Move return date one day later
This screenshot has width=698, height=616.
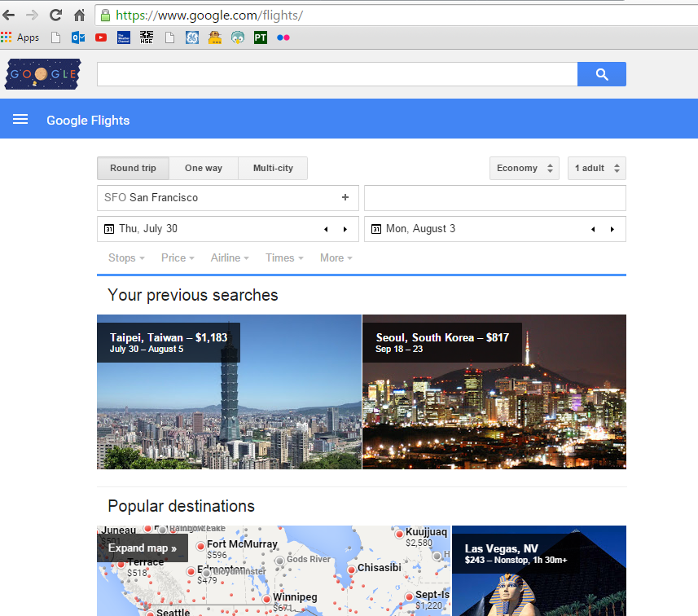[612, 229]
